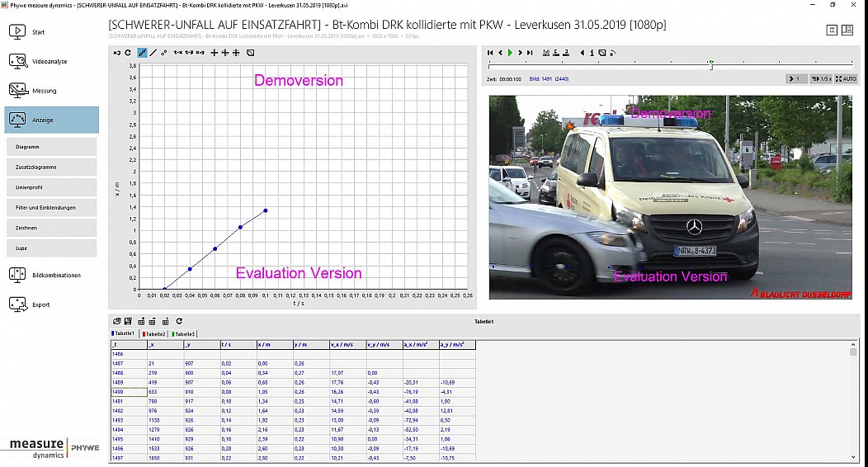Save table with floppy disk icon
Screen dimensions: 868x467
(128, 321)
